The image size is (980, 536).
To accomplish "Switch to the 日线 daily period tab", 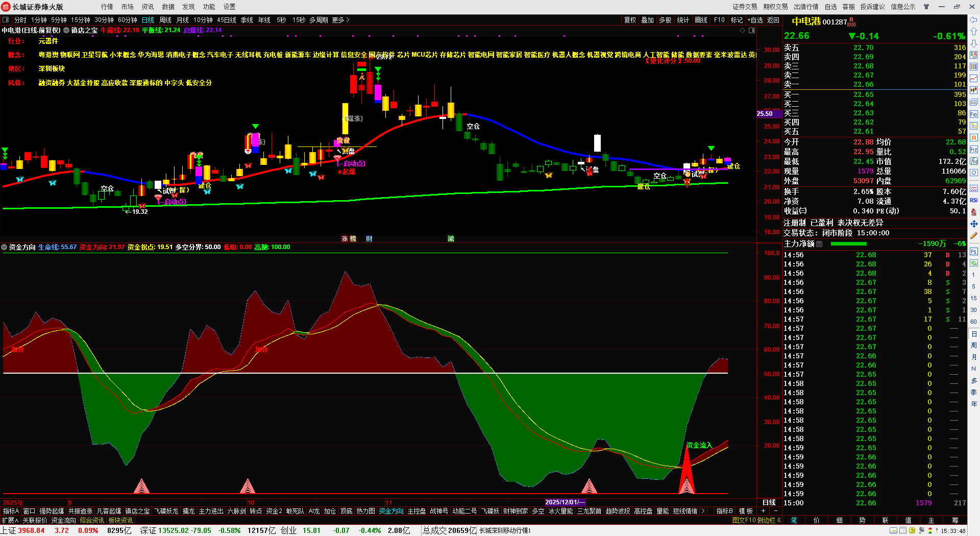I will coord(148,20).
